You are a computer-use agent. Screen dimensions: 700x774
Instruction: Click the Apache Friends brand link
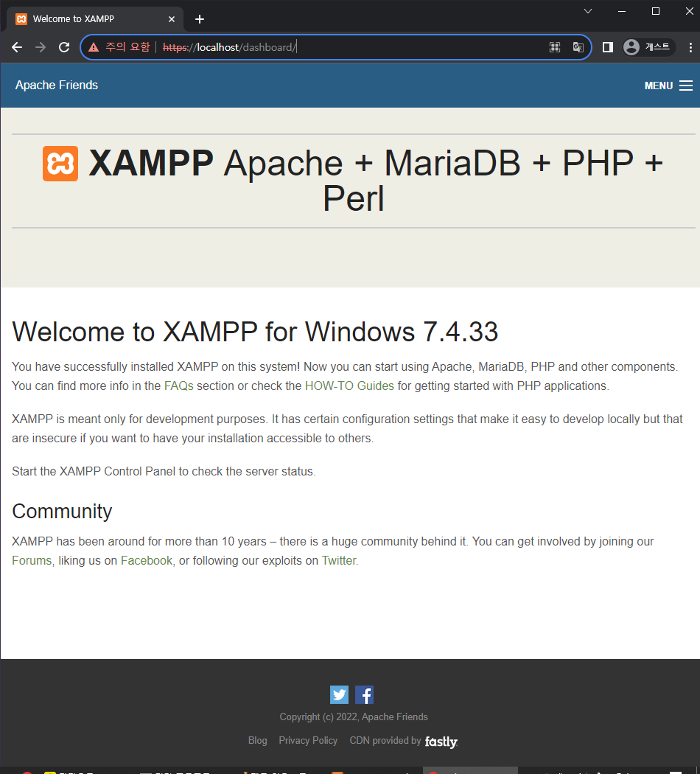click(57, 86)
